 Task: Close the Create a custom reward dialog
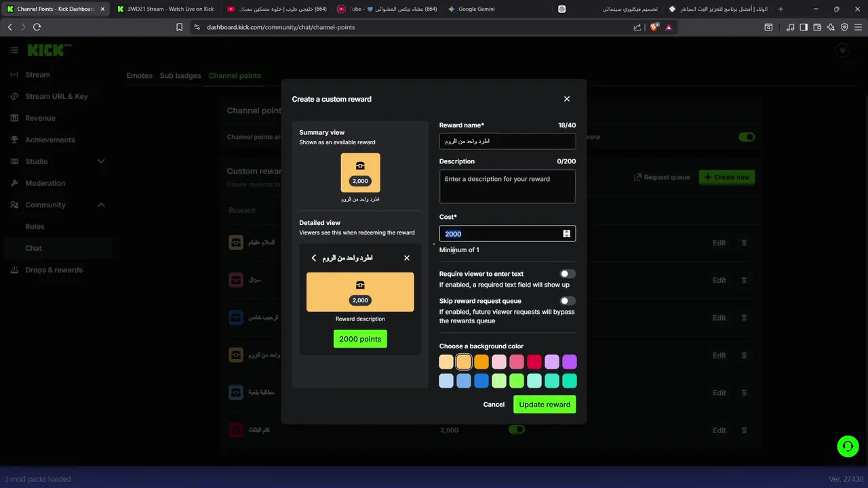[x=567, y=99]
